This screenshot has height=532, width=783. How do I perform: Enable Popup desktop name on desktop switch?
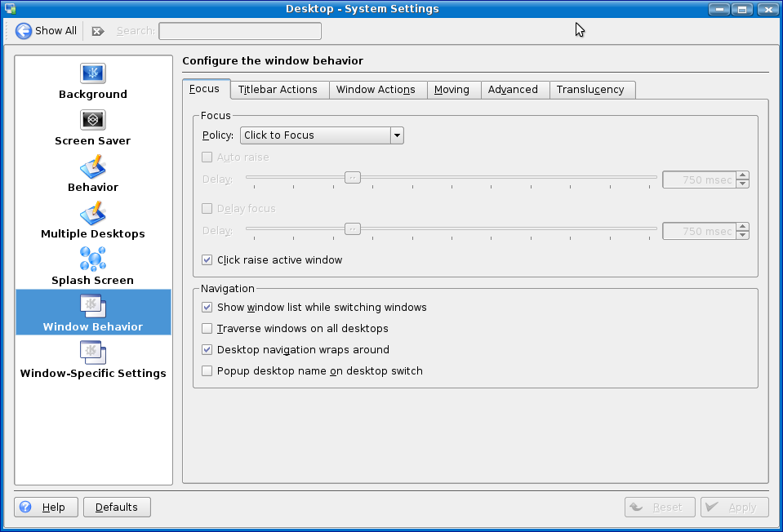click(207, 371)
